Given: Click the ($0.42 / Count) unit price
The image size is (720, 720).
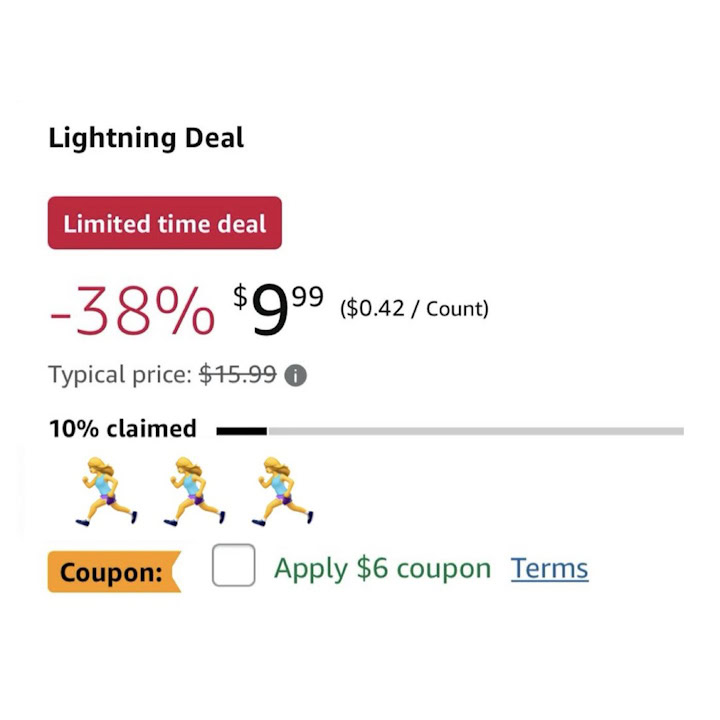Looking at the screenshot, I should (x=414, y=308).
